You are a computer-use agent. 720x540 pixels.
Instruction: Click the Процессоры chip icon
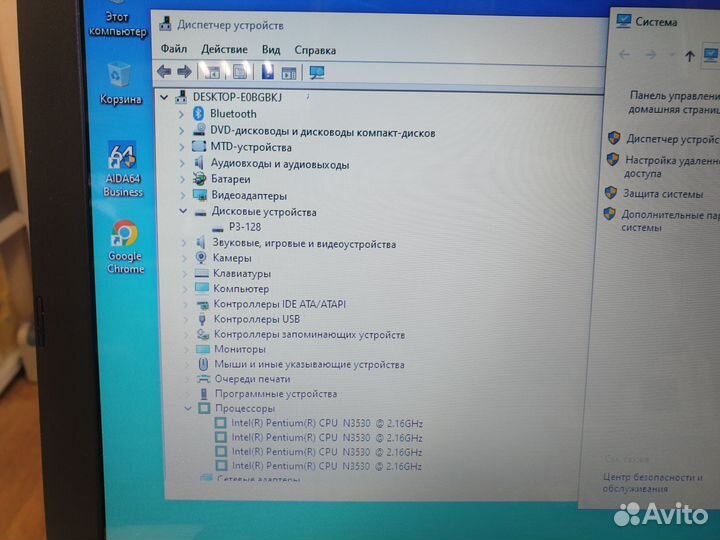[x=204, y=408]
